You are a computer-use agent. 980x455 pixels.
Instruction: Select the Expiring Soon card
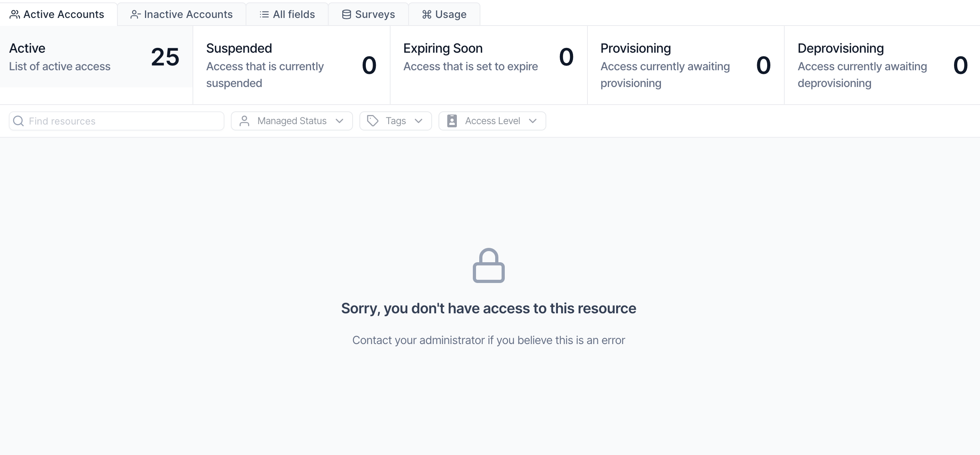[488, 65]
